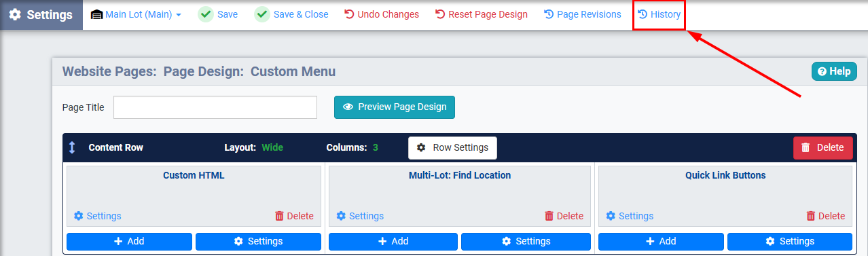Click the green Save checkmark icon
This screenshot has width=868, height=256.
[x=206, y=14]
